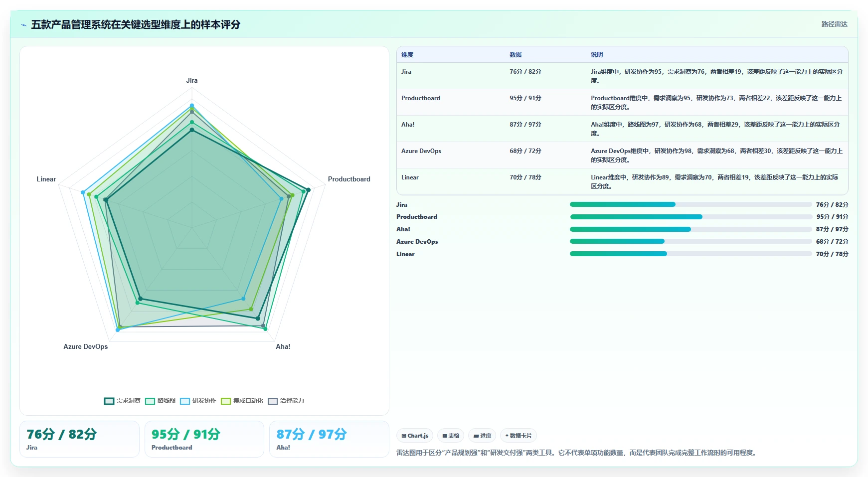Select the Linear row in the table
868x477 pixels.
(x=622, y=181)
